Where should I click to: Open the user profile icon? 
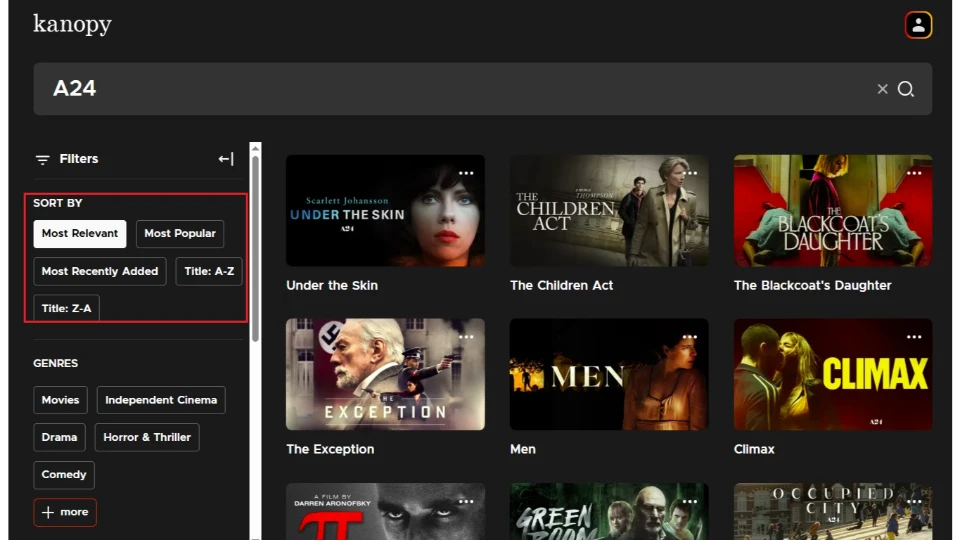[918, 25]
